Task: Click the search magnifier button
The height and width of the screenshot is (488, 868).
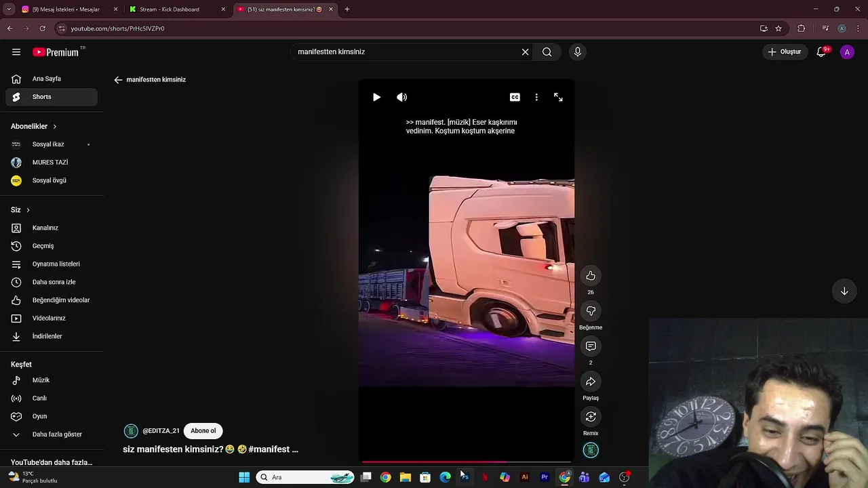Action: 547,52
